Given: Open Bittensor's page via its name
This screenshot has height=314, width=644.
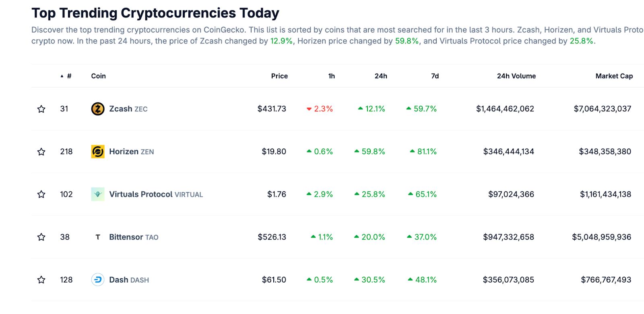Looking at the screenshot, I should pyautogui.click(x=126, y=237).
